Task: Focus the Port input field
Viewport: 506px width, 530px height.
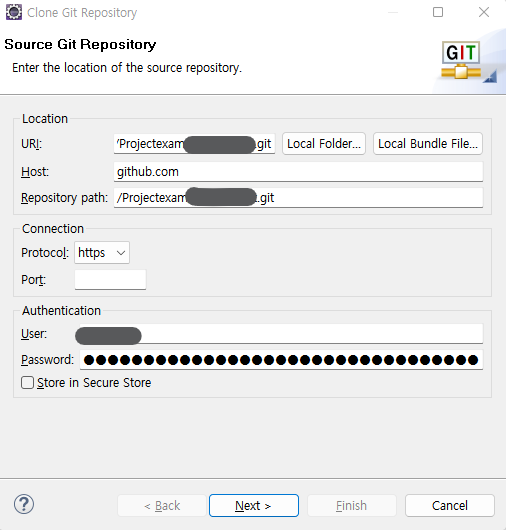Action: click(110, 280)
